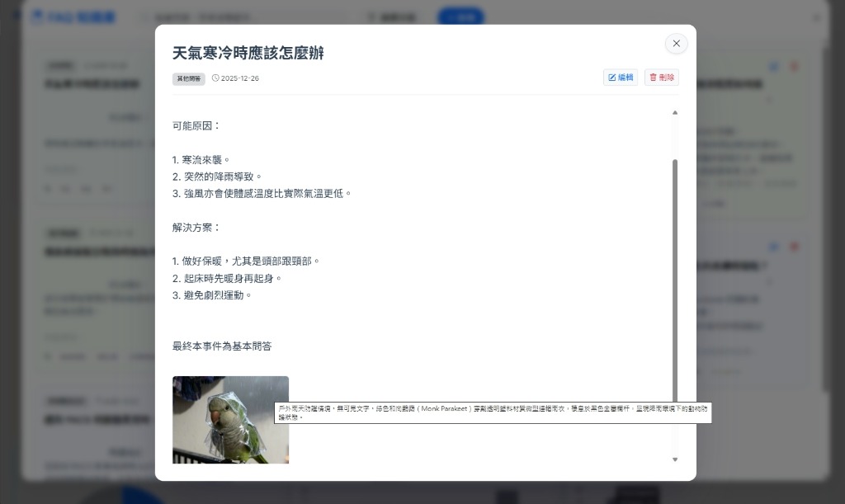The image size is (845, 504).
Task: Click the red delete icon on the lower-right card
Action: (x=794, y=247)
